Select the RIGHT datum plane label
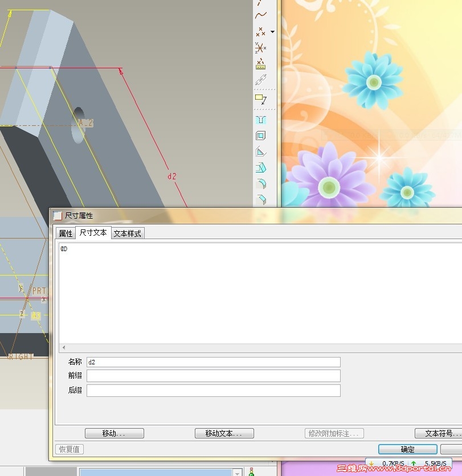462x476 pixels. (21, 356)
